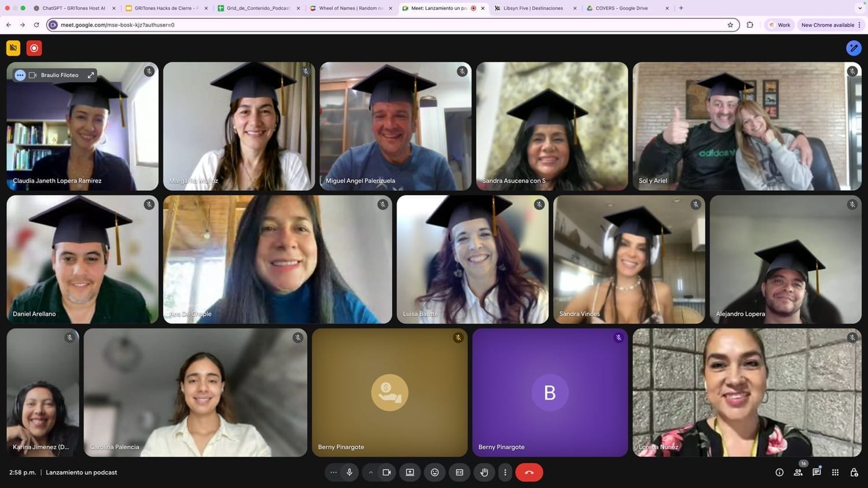
Task: Click the red record button in Meet
Action: click(x=34, y=48)
